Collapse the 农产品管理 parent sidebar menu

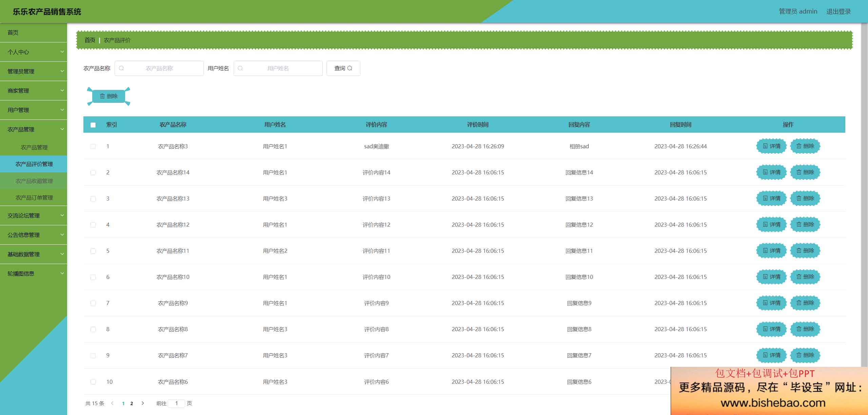coord(34,129)
